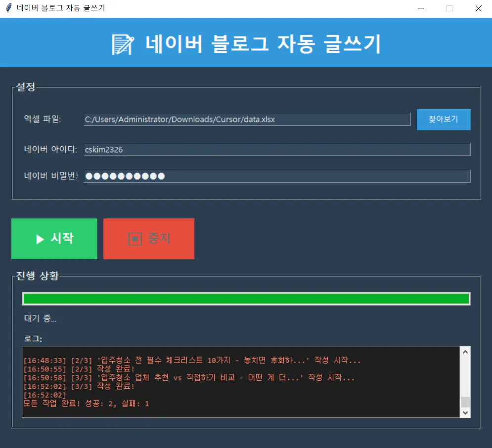Start the job with the 시작 button
Screen dimensions: 492x448
click(x=54, y=239)
